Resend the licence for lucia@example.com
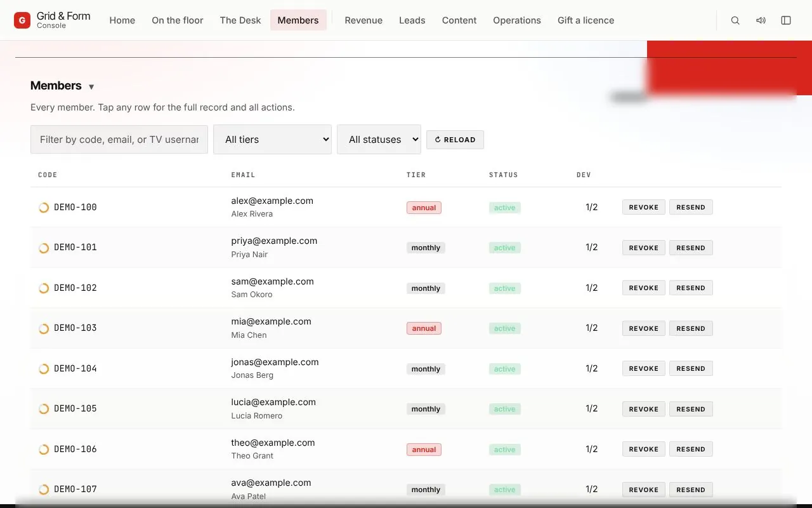This screenshot has height=508, width=812. point(691,409)
